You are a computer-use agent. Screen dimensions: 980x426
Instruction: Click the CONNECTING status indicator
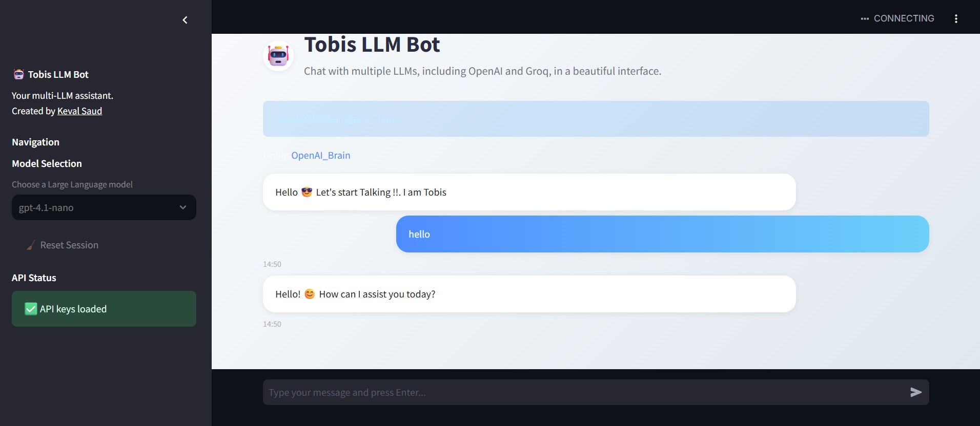(897, 18)
